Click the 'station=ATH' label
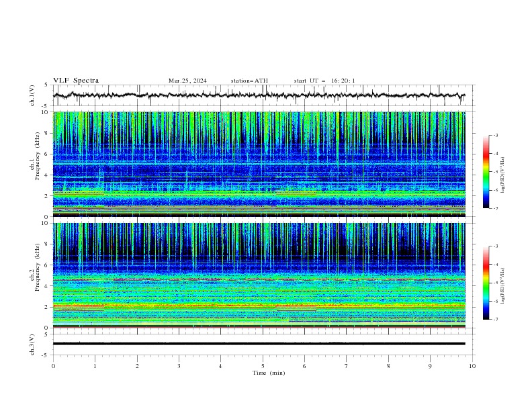The height and width of the screenshot is (411, 532). pos(249,81)
